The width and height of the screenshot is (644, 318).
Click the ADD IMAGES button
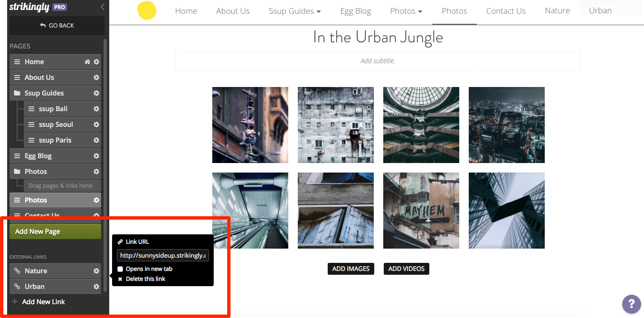[x=351, y=269]
